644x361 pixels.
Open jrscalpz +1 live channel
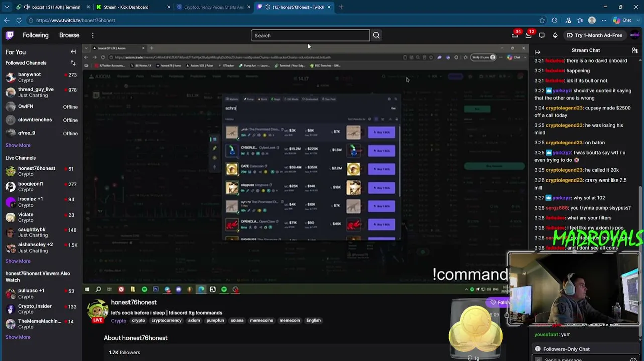41,202
